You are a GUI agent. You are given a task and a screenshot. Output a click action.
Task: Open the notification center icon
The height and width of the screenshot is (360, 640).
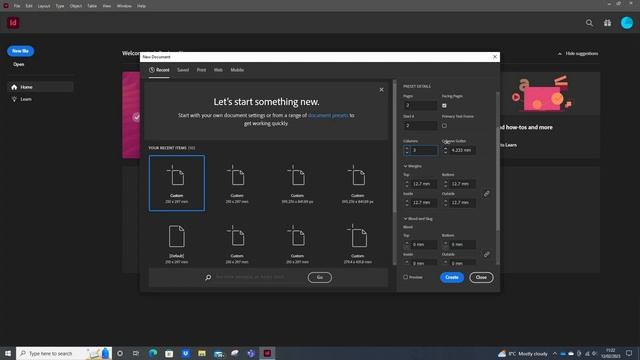click(629, 353)
